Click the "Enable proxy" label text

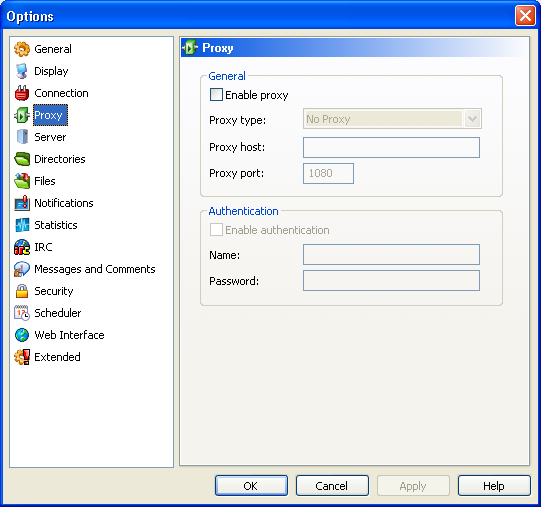[x=257, y=95]
